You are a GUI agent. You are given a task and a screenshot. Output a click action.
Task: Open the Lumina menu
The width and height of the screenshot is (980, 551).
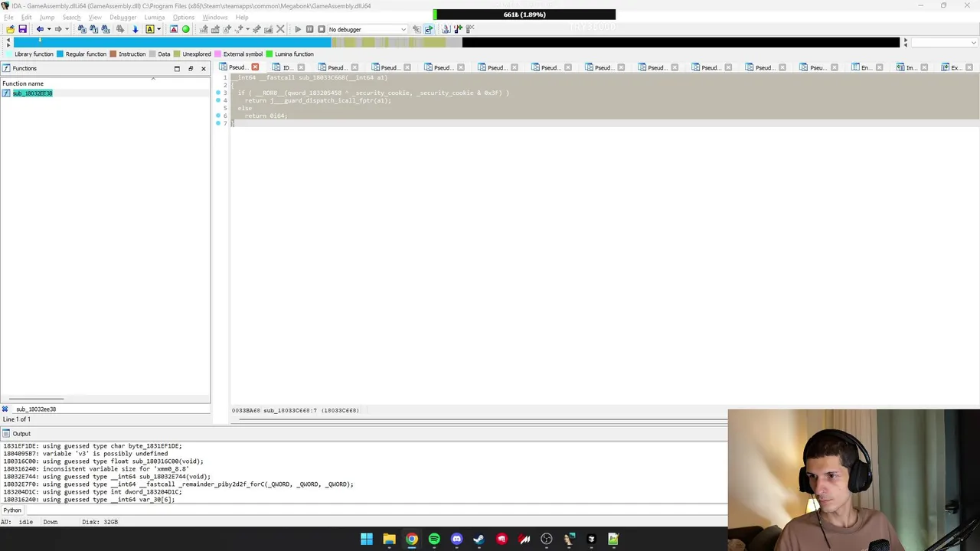(154, 17)
